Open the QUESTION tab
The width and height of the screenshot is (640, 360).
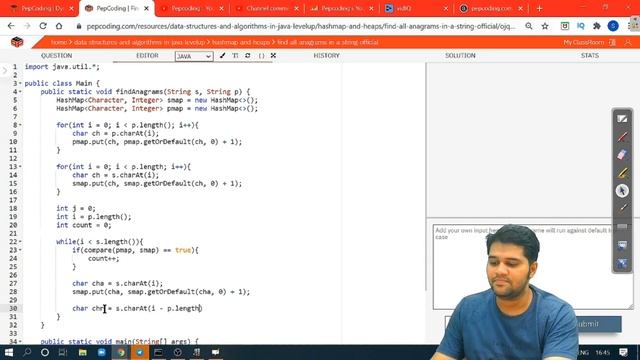tap(56, 56)
